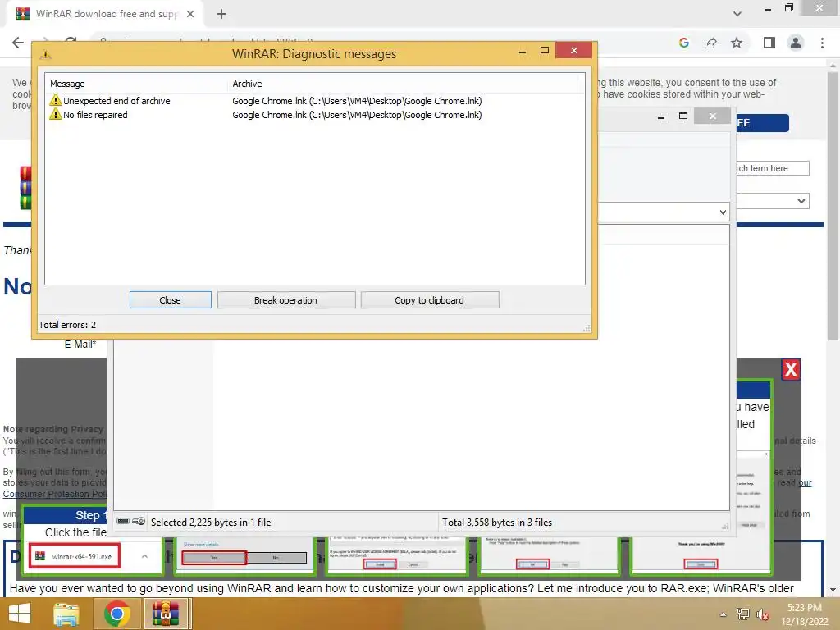Show hidden tray icons arrow

click(x=724, y=614)
